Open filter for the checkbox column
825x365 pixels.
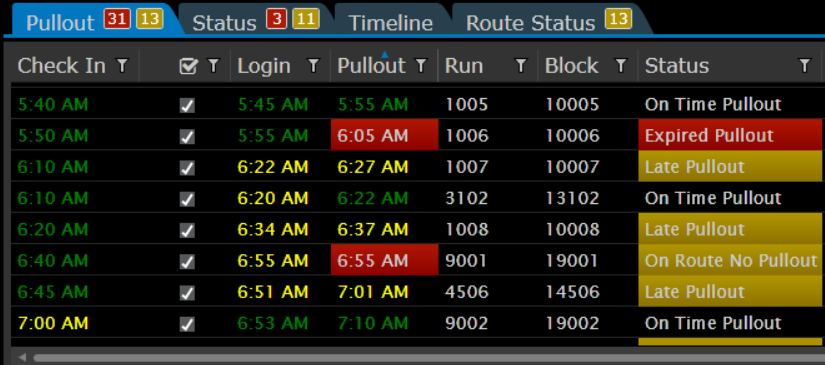pos(213,66)
